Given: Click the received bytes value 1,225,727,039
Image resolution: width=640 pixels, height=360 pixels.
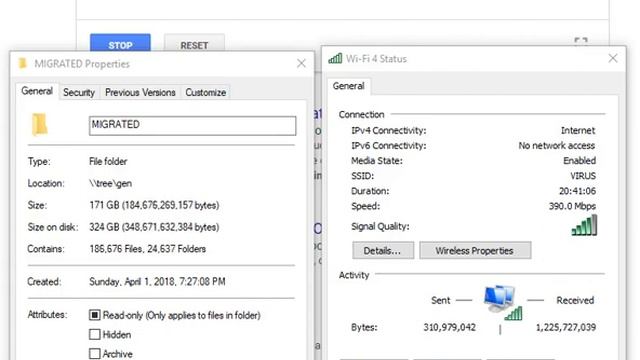Looking at the screenshot, I should [x=566, y=327].
